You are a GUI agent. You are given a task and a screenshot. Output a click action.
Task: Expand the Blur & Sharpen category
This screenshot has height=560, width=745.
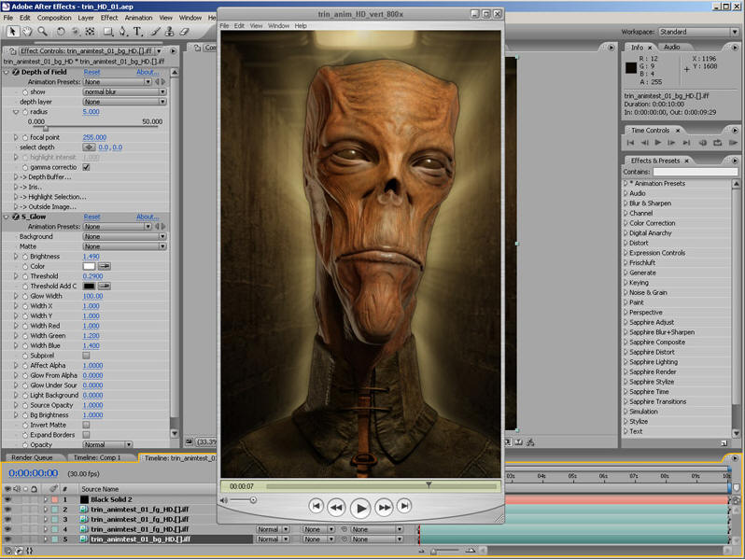(x=626, y=203)
